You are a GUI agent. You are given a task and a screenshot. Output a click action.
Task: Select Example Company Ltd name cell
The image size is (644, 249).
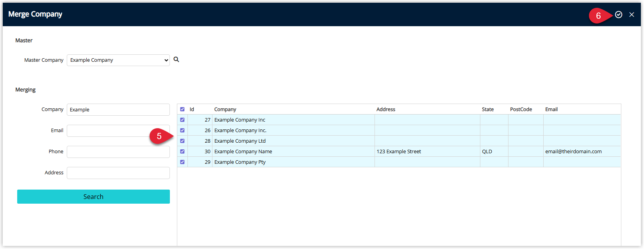[293, 141]
